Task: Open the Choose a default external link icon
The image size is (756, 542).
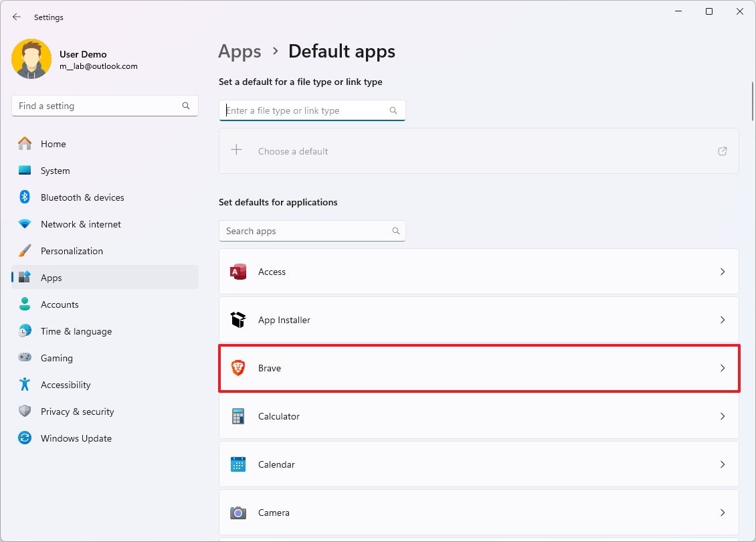Action: click(722, 151)
